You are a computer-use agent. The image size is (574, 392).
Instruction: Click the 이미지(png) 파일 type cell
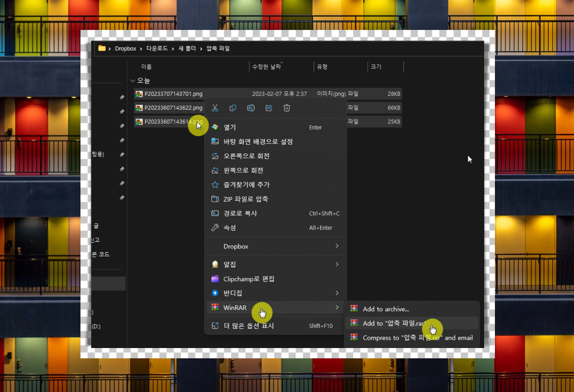338,94
